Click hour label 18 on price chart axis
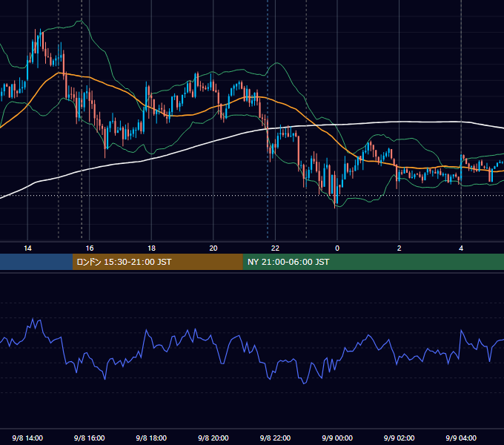Image resolution: width=504 pixels, height=445 pixels. point(151,248)
